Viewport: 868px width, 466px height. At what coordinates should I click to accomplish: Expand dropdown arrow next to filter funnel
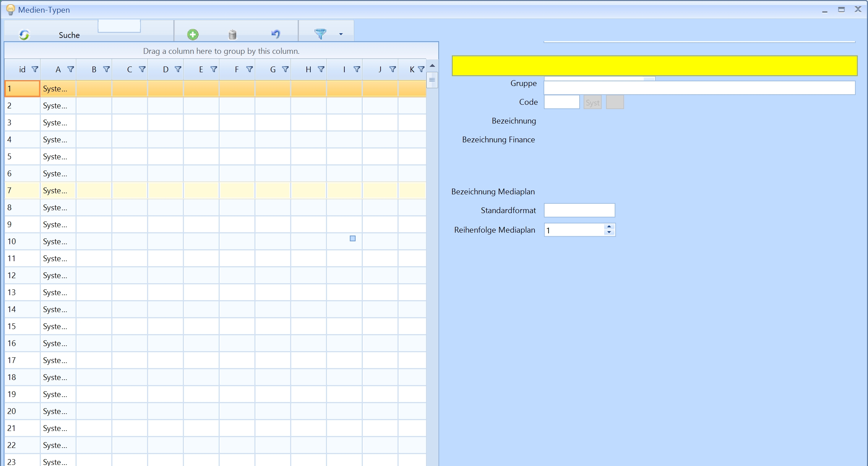coord(341,34)
